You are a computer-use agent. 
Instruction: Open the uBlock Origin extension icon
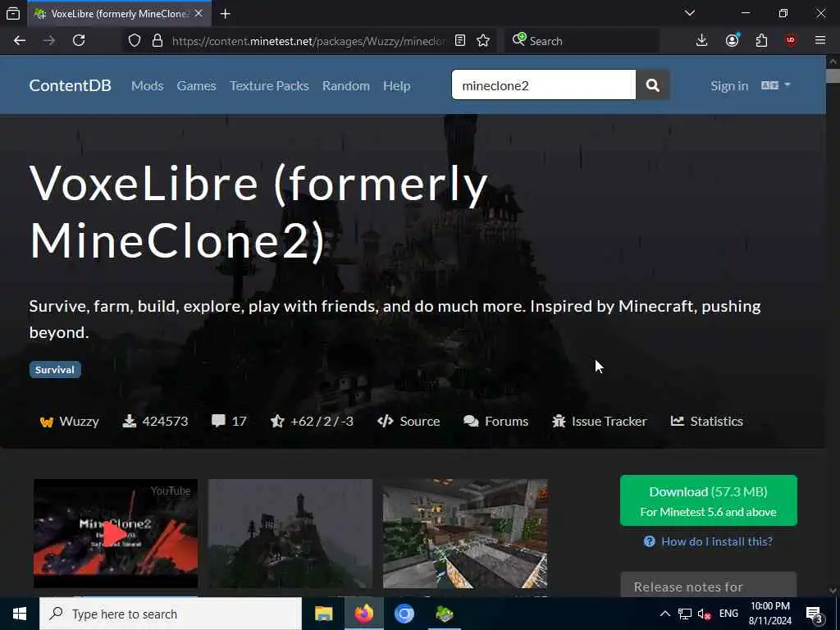[x=791, y=41]
